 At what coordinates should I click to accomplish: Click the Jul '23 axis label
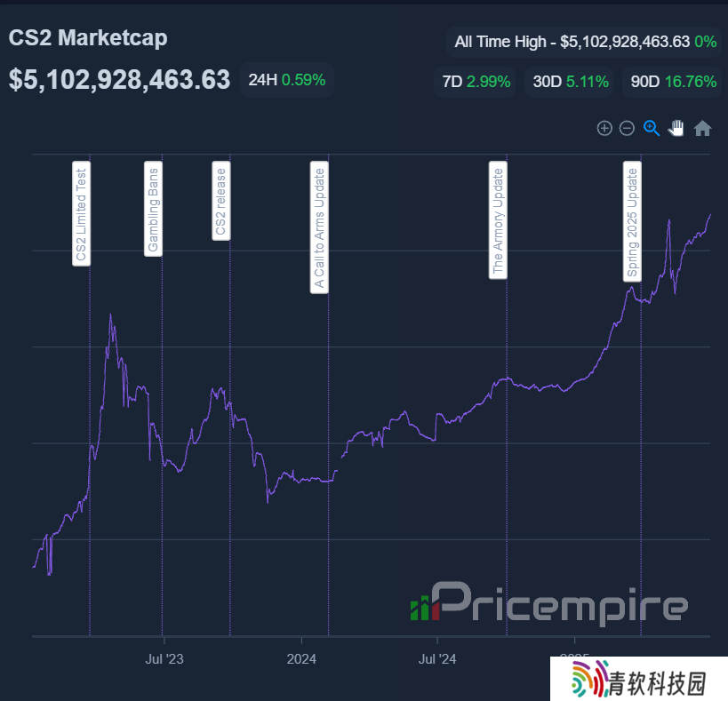click(x=164, y=658)
